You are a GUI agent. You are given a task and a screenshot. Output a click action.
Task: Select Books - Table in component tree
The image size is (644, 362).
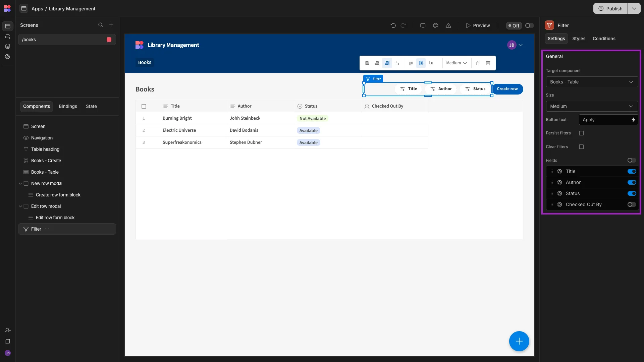pos(67,172)
